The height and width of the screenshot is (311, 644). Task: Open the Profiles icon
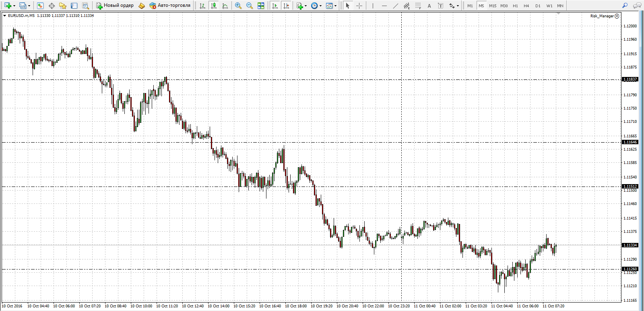click(x=23, y=6)
